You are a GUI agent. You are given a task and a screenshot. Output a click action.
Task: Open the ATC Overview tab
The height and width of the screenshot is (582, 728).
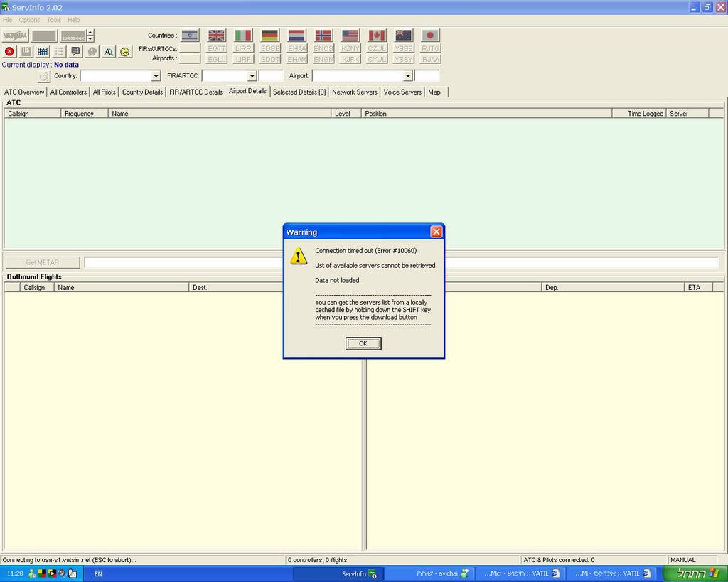click(24, 92)
